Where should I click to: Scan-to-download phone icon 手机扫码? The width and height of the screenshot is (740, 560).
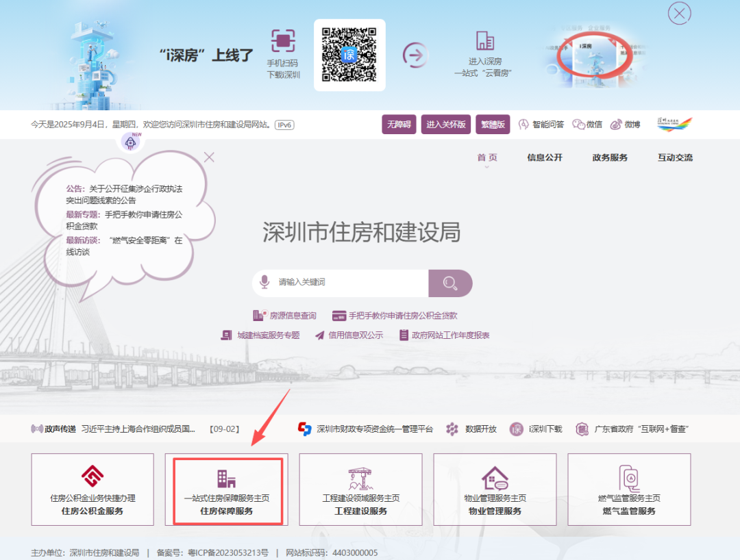(283, 41)
